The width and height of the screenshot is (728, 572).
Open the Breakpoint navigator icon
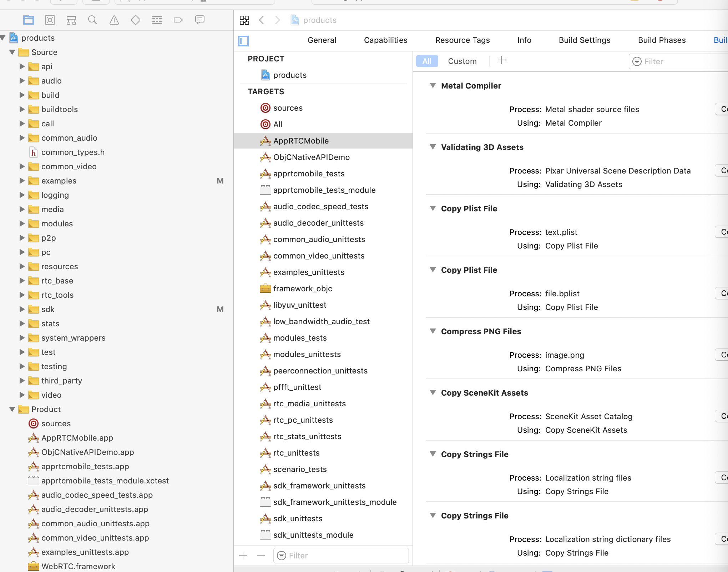[178, 20]
